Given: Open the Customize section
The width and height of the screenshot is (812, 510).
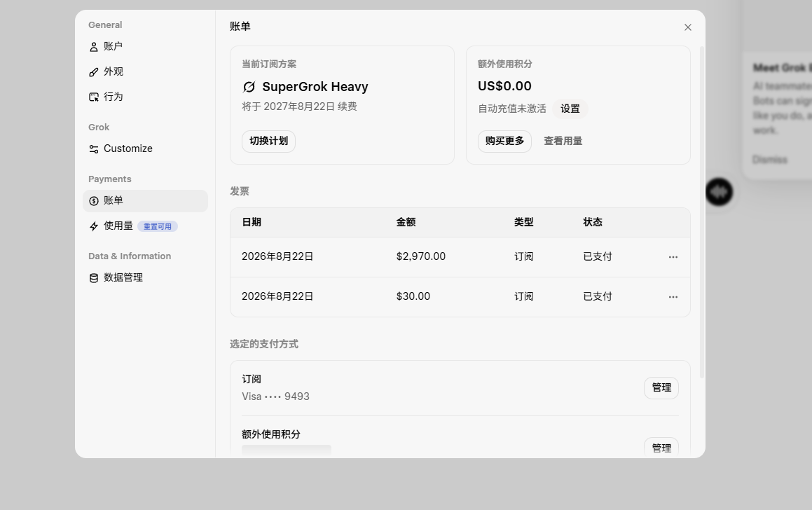Looking at the screenshot, I should pyautogui.click(x=145, y=149).
